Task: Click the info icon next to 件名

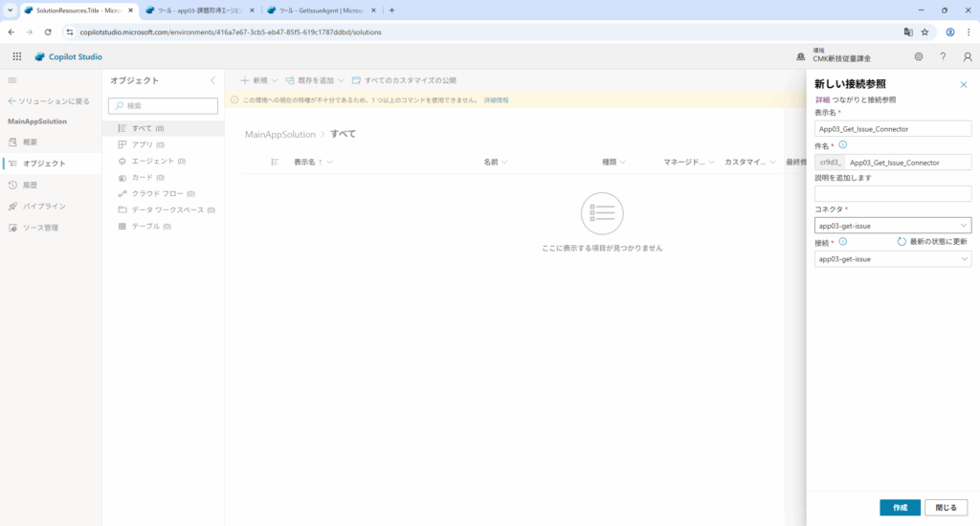Action: 843,145
